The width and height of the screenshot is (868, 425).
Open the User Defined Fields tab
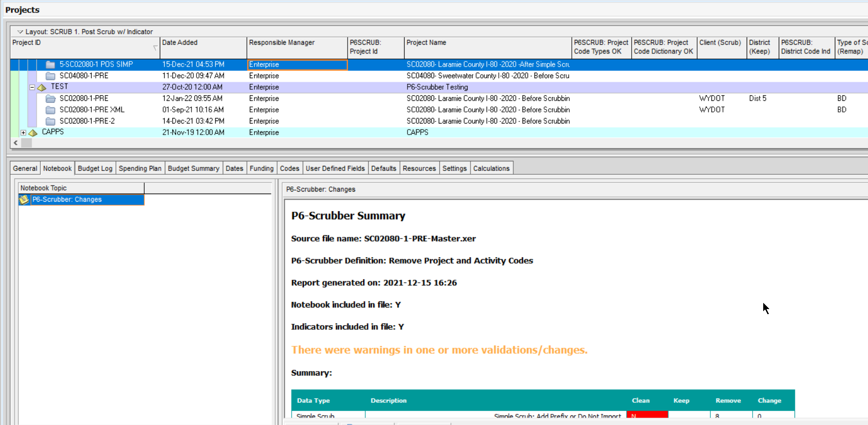[335, 168]
